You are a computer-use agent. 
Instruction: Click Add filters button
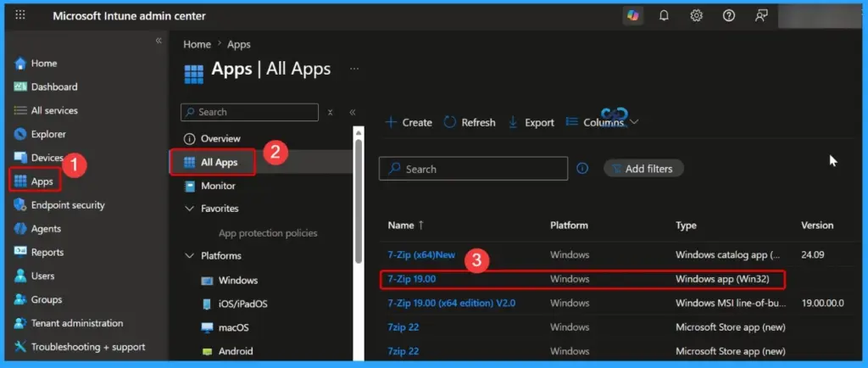pos(644,169)
